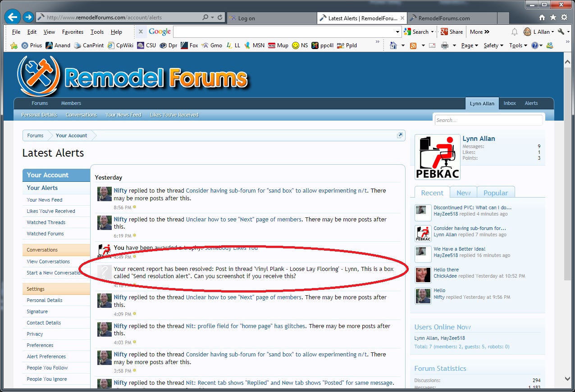Image resolution: width=575 pixels, height=392 pixels.
Task: Switch to the RemodelForums.com browser tab
Action: pos(452,18)
